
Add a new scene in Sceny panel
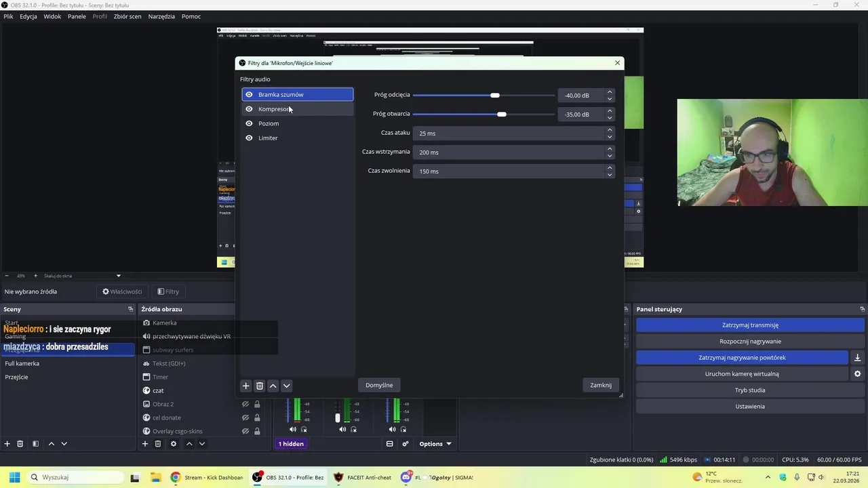coord(7,444)
